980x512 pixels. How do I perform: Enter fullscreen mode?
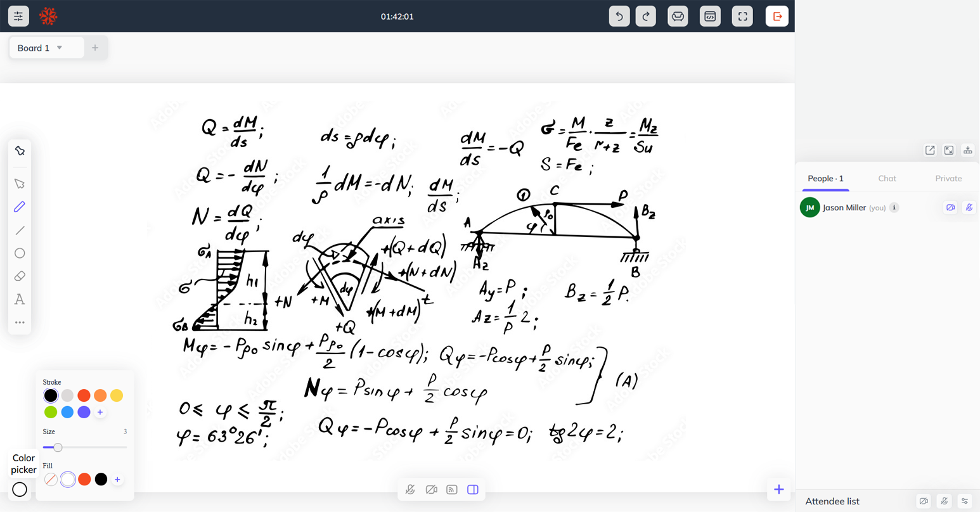pyautogui.click(x=742, y=16)
